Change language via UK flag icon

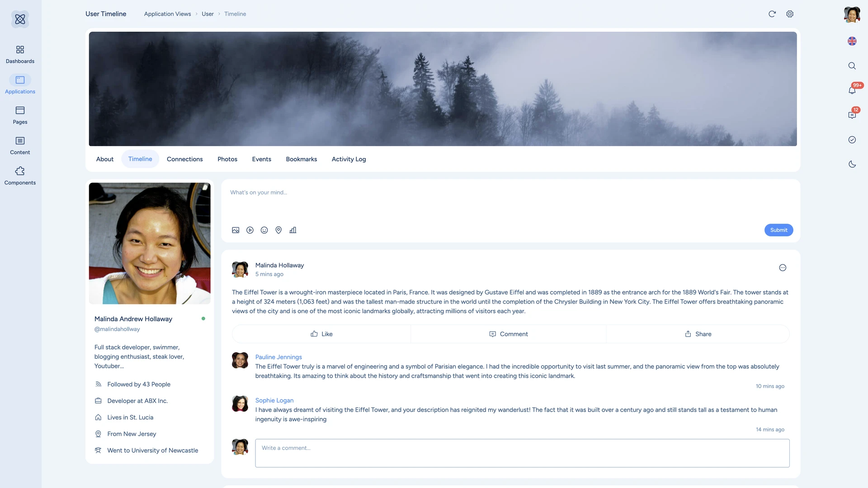coord(852,41)
